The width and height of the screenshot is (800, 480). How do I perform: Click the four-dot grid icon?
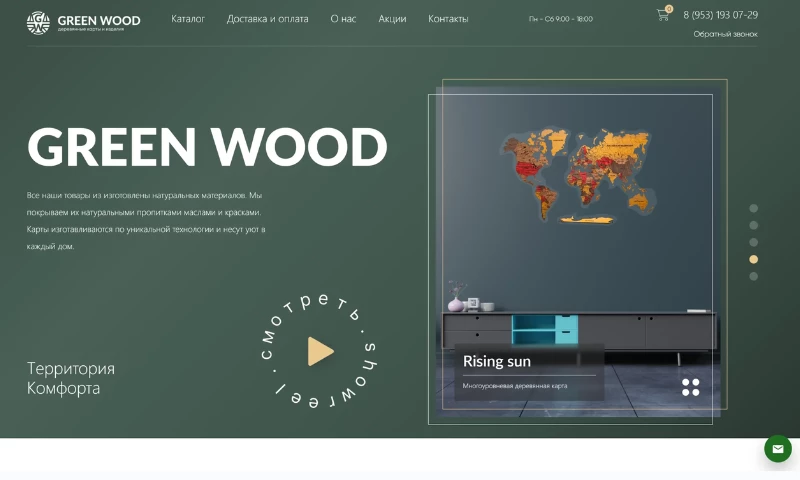pyautogui.click(x=691, y=387)
